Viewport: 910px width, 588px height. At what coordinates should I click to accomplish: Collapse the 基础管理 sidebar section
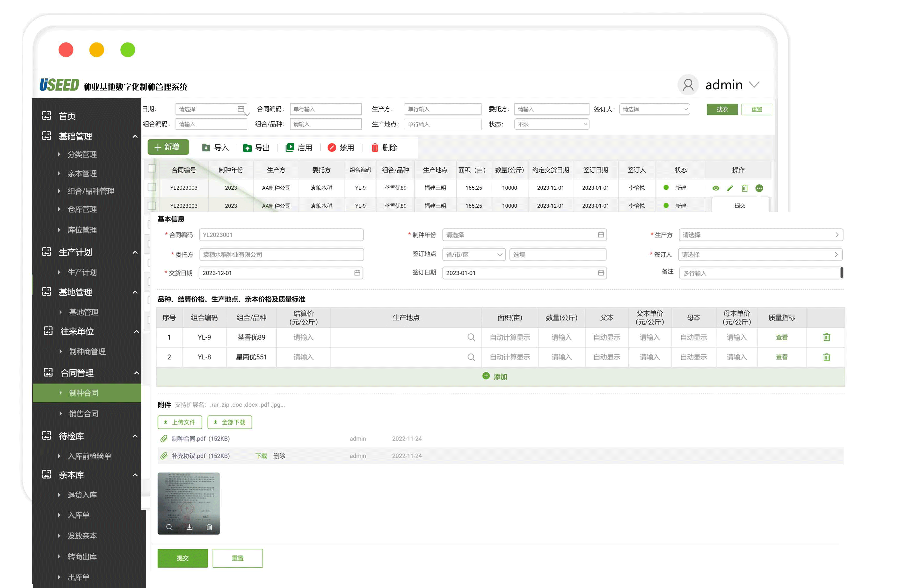coord(135,137)
